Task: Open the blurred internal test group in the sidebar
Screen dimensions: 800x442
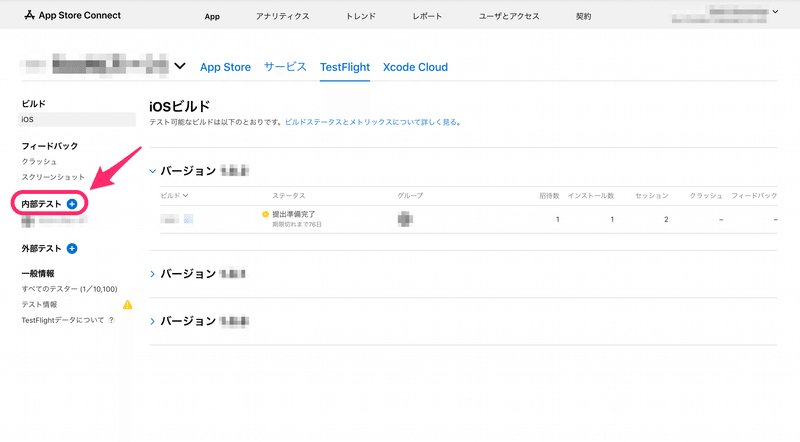Action: (x=54, y=220)
